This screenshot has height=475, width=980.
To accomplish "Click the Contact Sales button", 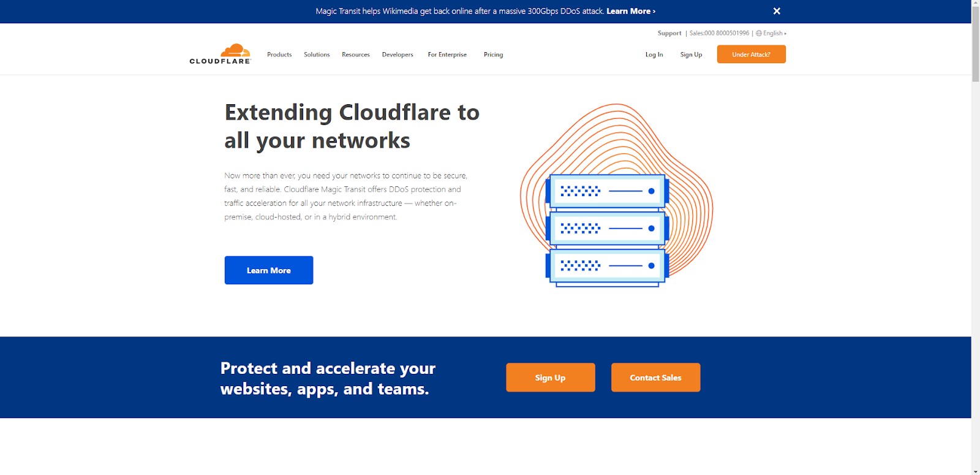I will click(x=655, y=378).
